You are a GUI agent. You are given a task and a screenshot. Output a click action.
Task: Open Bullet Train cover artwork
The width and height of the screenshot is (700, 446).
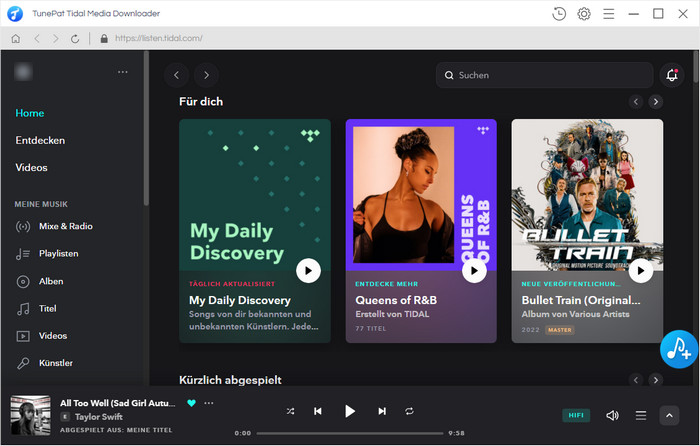click(x=587, y=195)
